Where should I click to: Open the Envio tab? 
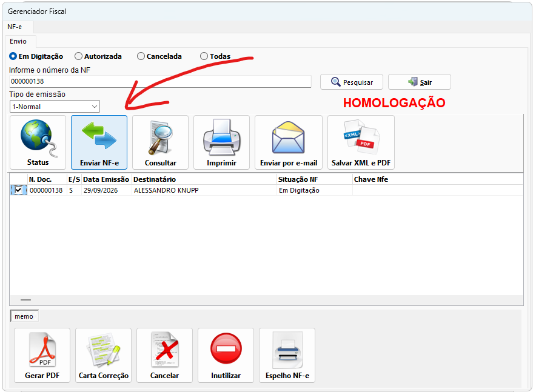(x=18, y=41)
